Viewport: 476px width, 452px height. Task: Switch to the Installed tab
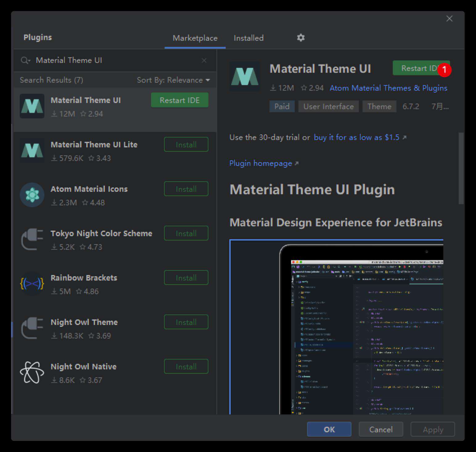[x=248, y=38]
